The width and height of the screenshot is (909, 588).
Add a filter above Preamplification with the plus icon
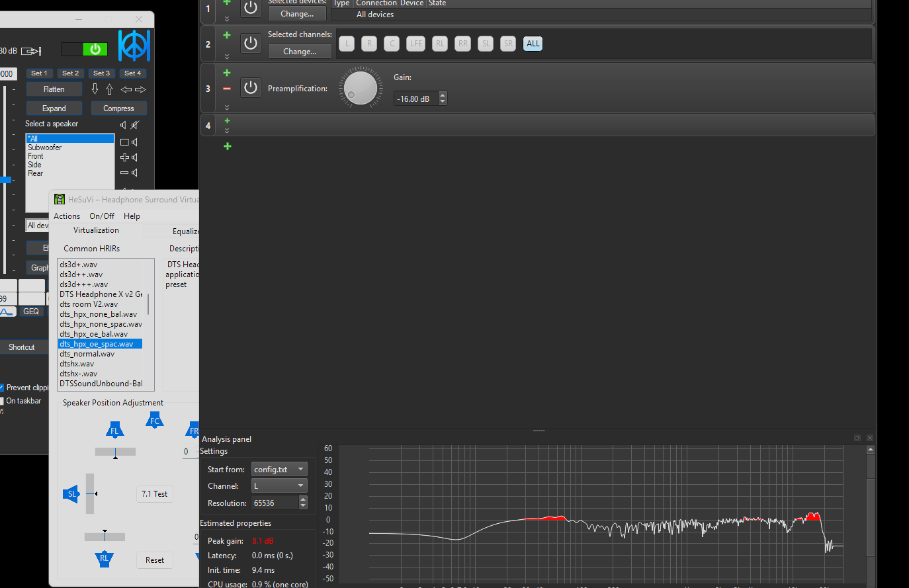pyautogui.click(x=227, y=73)
